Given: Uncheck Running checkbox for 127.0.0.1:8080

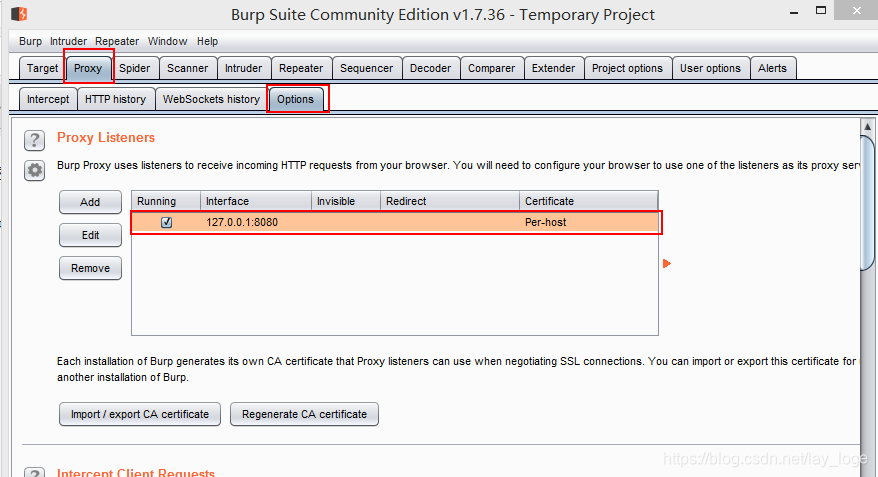Looking at the screenshot, I should tap(166, 222).
